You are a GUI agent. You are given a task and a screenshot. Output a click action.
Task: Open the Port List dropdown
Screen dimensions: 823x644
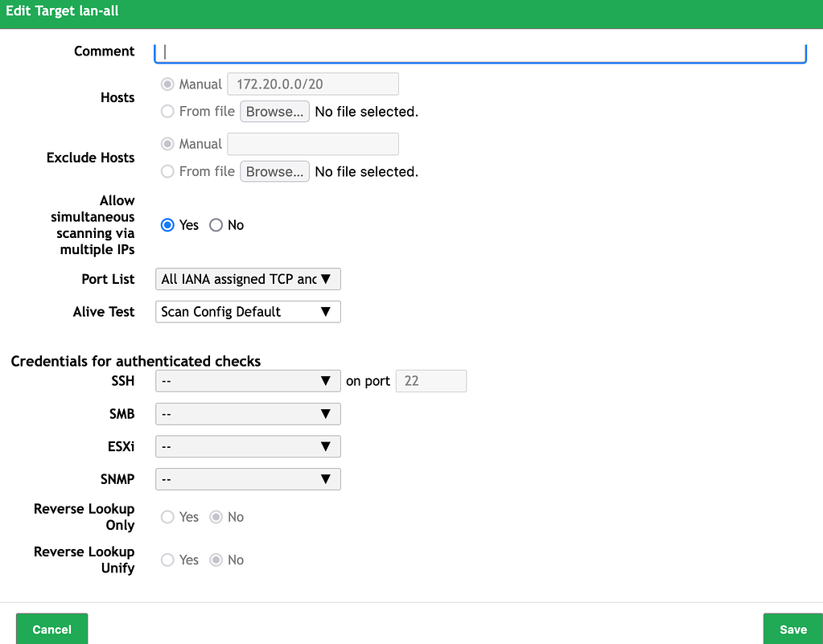pyautogui.click(x=247, y=279)
